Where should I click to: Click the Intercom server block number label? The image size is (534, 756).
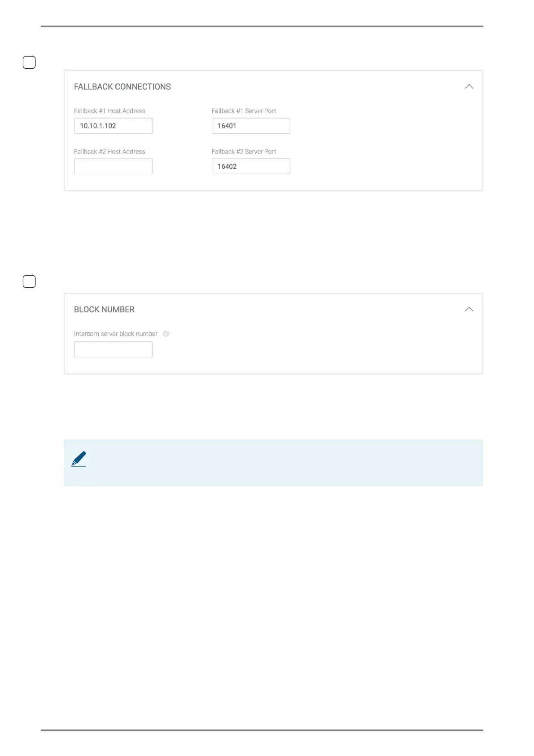116,334
